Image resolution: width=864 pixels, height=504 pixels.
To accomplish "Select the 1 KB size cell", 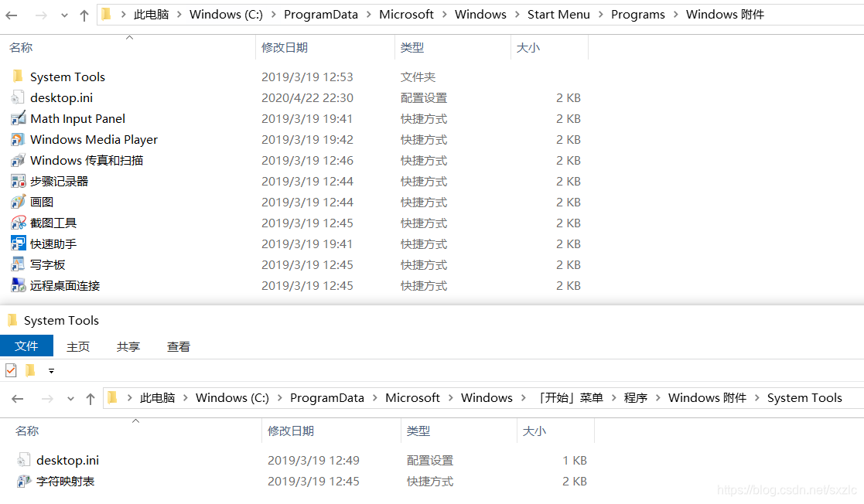I will coord(574,461).
